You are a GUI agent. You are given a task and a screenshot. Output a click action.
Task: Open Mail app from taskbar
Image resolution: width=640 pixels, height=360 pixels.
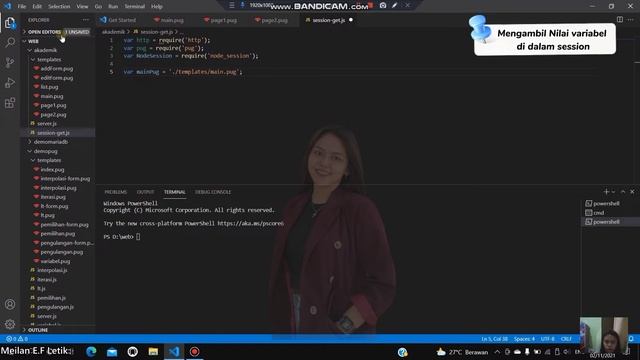tap(112, 351)
